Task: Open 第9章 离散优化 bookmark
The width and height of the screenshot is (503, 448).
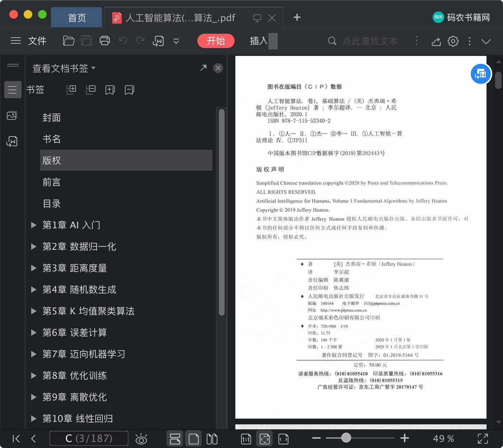Action: click(x=75, y=397)
